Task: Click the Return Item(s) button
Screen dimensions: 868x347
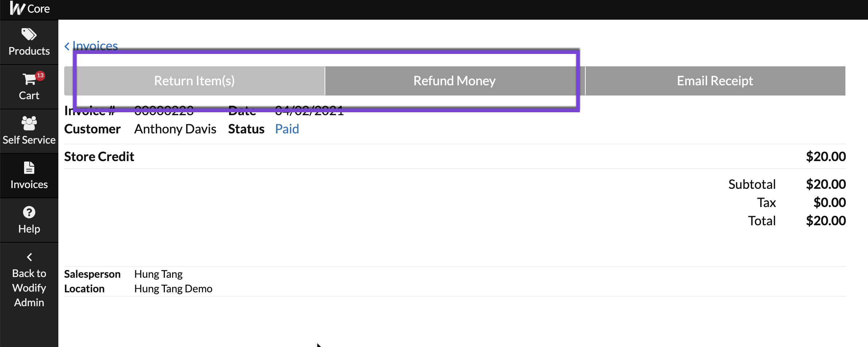Action: 194,81
